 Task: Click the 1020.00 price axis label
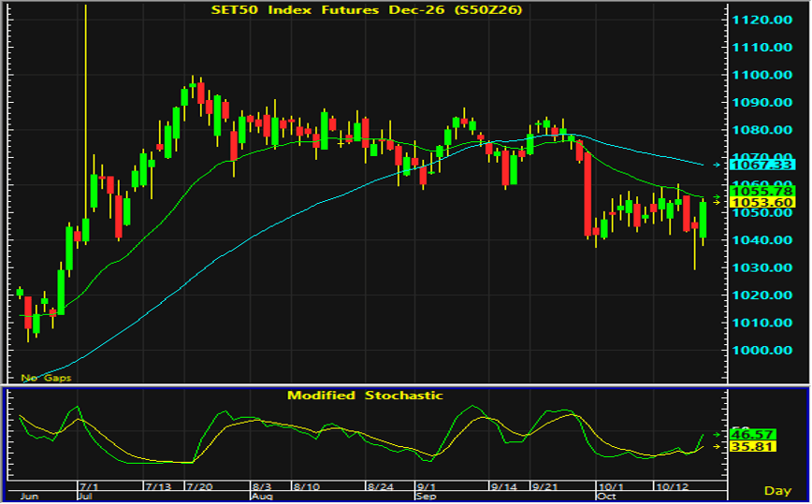(761, 295)
